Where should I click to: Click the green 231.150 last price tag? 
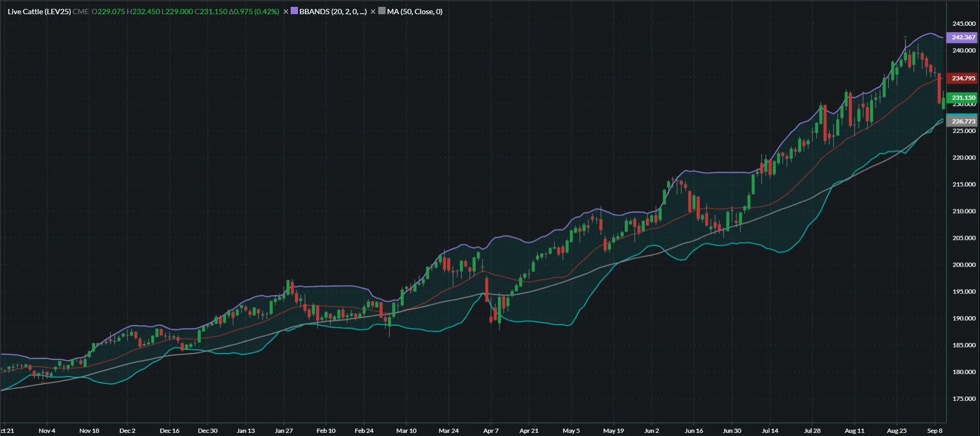click(963, 98)
